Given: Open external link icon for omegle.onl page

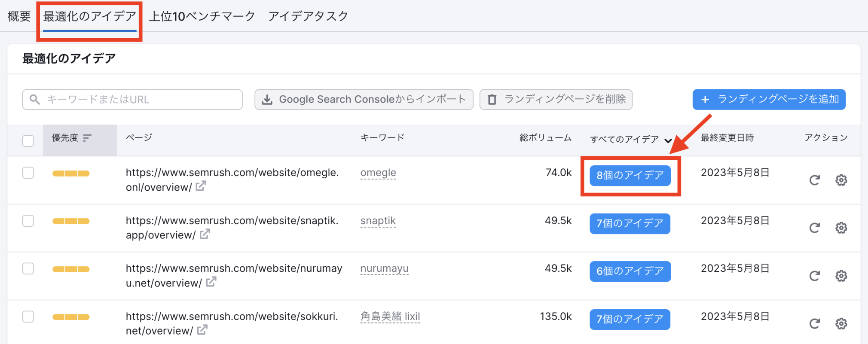Looking at the screenshot, I should point(201,186).
